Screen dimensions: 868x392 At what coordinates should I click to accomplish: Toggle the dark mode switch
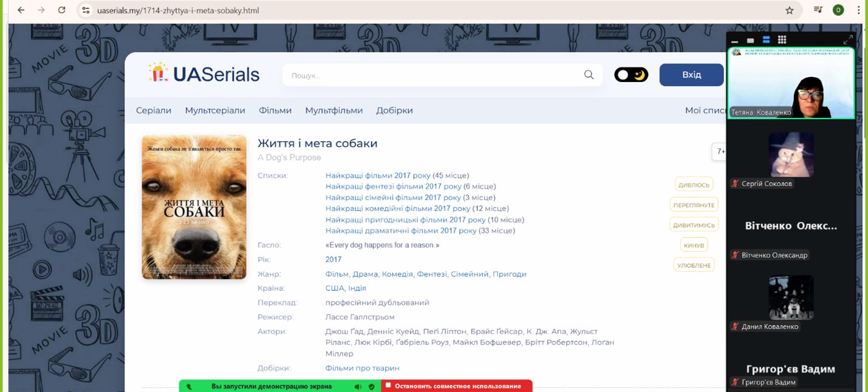tap(631, 75)
